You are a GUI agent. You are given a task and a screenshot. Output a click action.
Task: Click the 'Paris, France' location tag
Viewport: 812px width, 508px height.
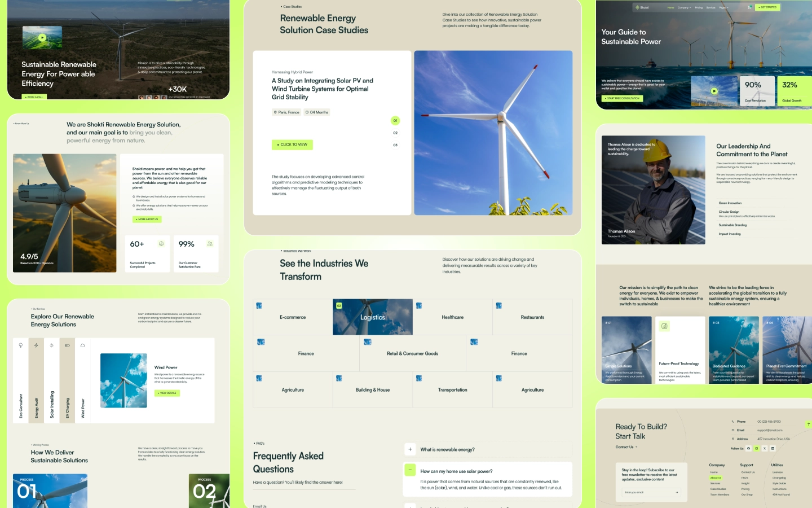286,112
